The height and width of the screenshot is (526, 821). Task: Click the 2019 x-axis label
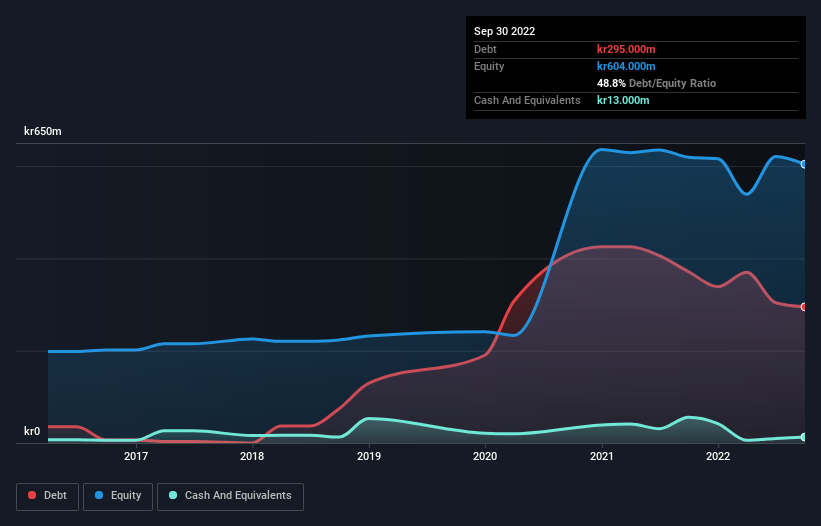369,456
